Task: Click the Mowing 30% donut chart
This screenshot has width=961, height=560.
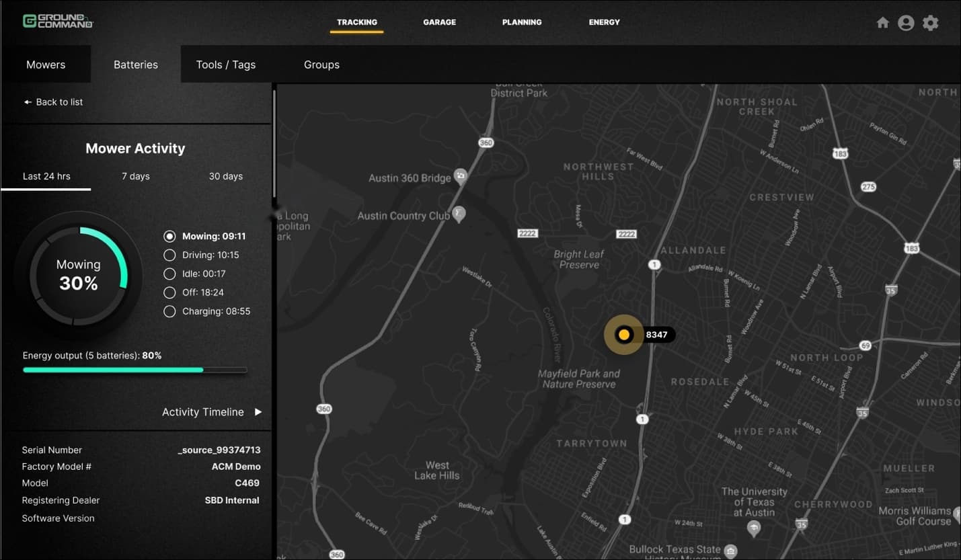Action: [x=78, y=276]
